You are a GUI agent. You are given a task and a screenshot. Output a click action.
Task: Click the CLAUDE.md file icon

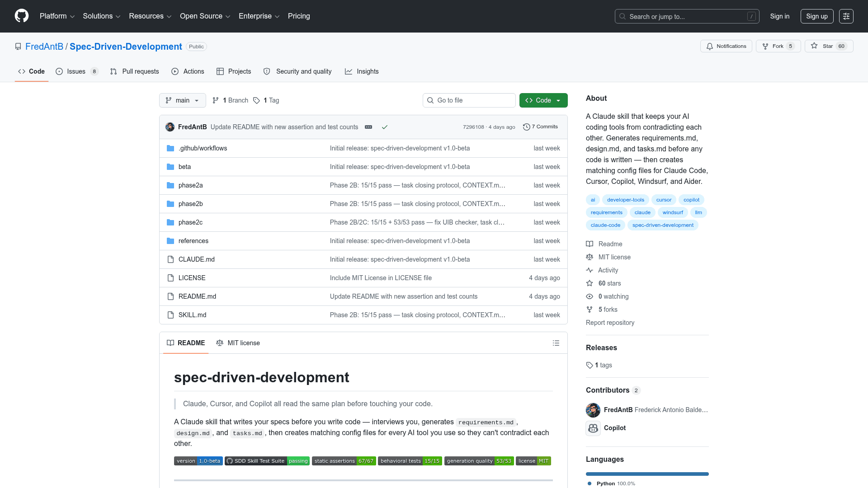170,259
